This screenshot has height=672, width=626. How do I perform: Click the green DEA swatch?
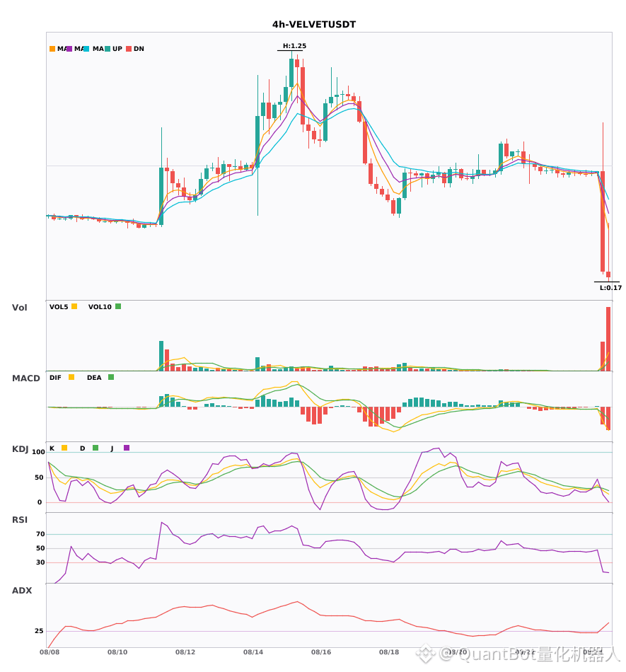pyautogui.click(x=111, y=377)
